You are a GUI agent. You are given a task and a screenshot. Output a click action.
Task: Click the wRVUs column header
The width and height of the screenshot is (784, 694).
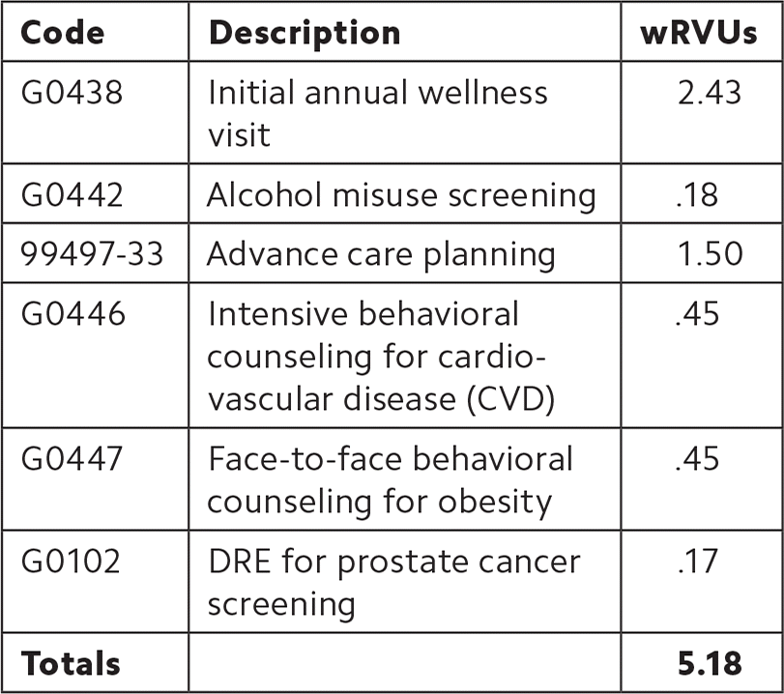coord(699,33)
